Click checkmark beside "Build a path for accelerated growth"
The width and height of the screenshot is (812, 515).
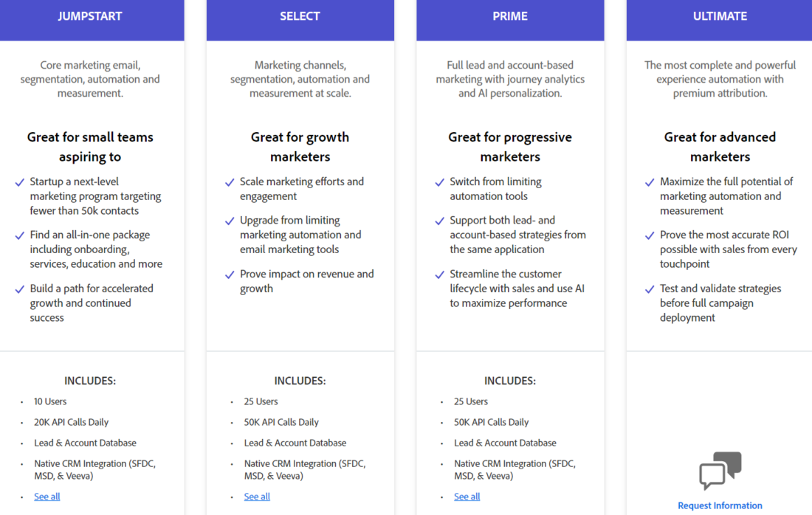(18, 288)
